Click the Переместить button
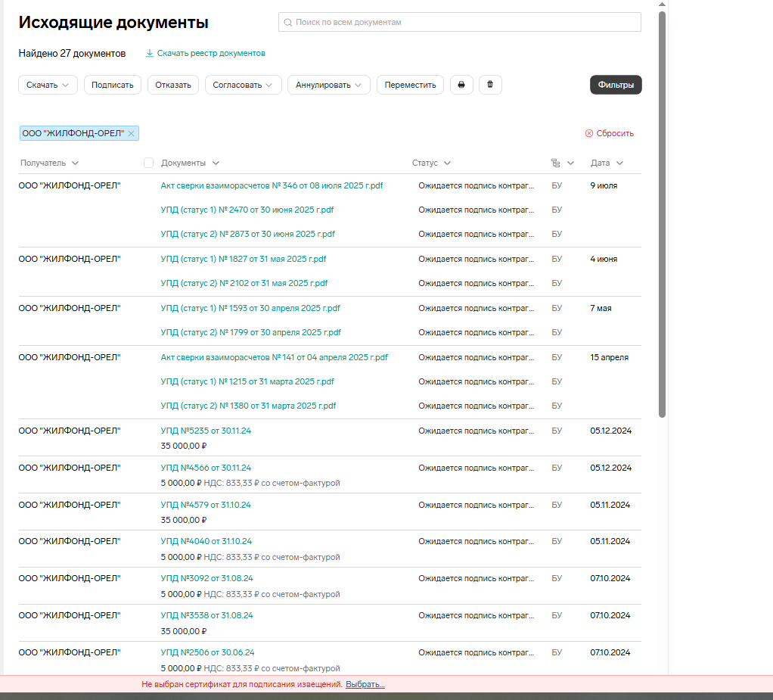Screen dimensions: 773x700 coord(410,85)
